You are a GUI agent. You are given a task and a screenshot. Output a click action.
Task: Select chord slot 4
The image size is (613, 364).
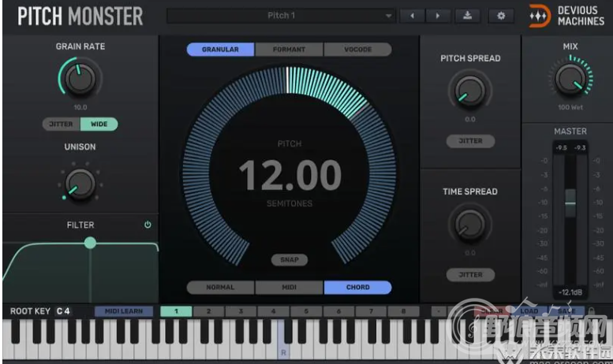click(274, 311)
